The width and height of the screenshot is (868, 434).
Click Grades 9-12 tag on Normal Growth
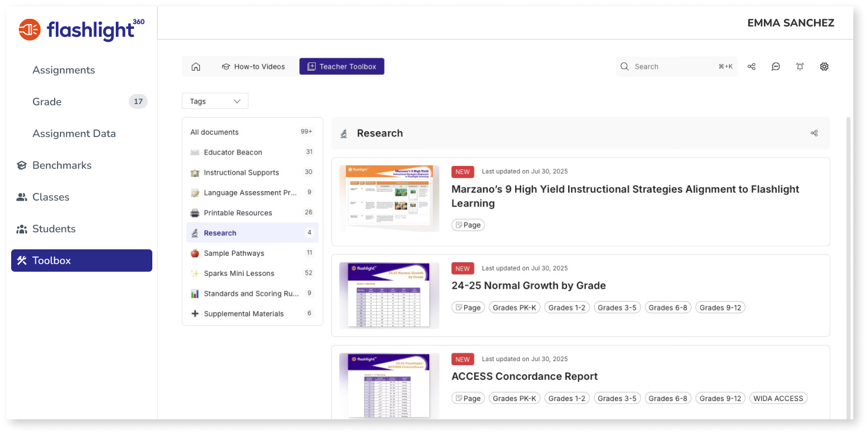720,308
